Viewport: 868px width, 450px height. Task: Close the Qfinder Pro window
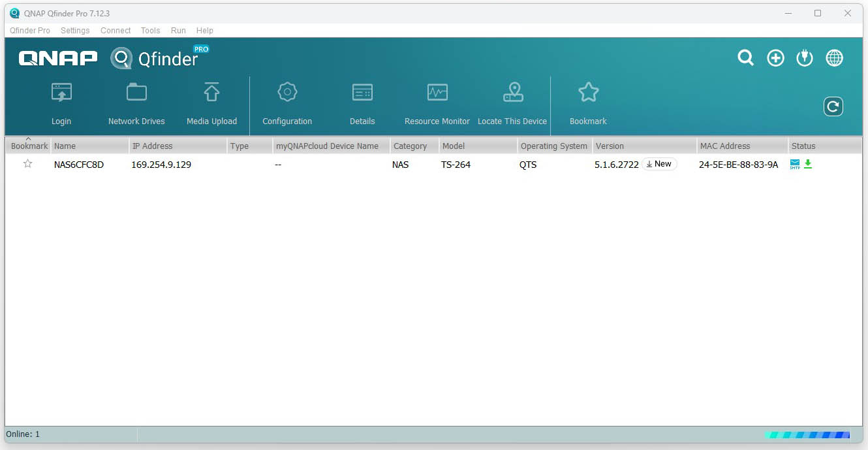pyautogui.click(x=848, y=13)
